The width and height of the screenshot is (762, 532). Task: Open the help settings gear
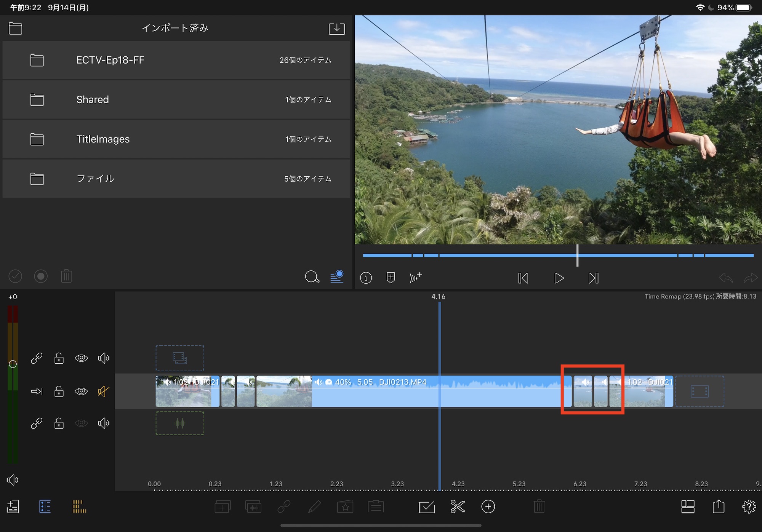click(749, 506)
